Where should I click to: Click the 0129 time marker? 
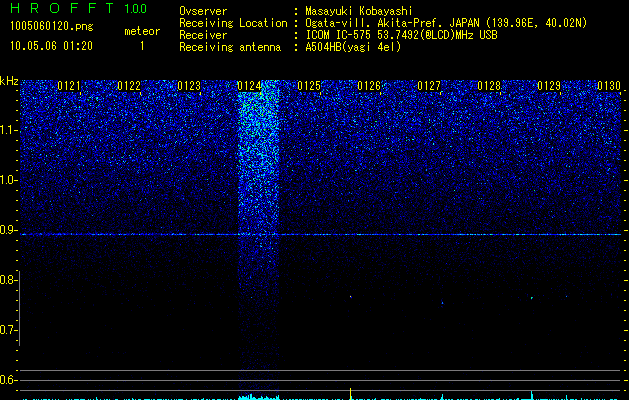tap(549, 86)
